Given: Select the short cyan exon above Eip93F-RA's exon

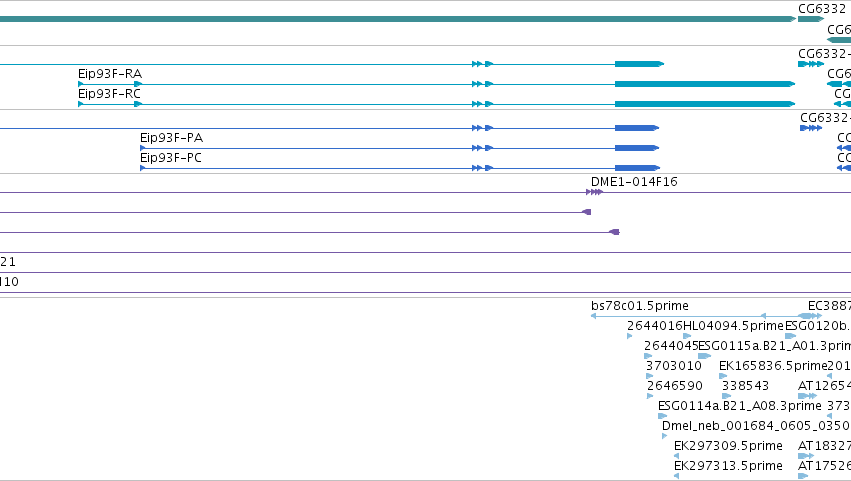Looking at the screenshot, I should click(639, 64).
